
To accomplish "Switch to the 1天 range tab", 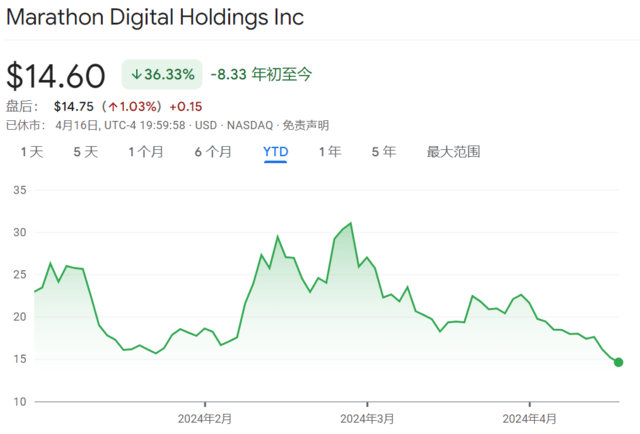I will click(32, 152).
